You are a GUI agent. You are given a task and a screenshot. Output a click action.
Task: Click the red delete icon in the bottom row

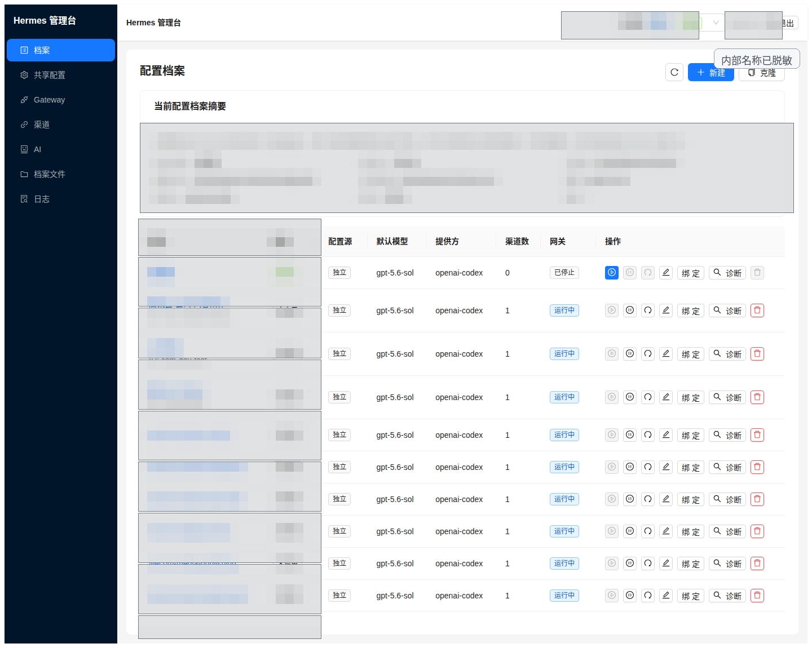[x=757, y=596]
